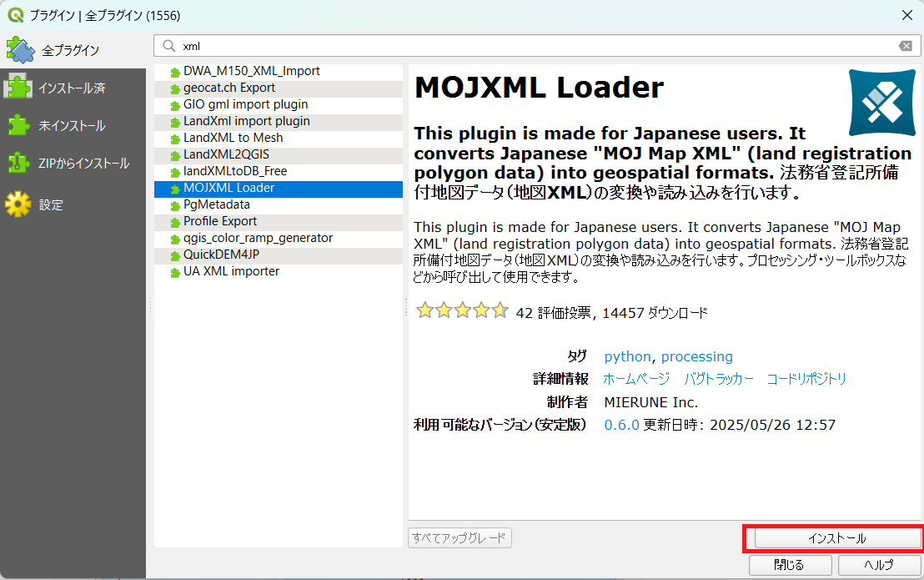Click puzzle icon beside LandXML2QGIS
This screenshot has height=580, width=924.
click(175, 155)
